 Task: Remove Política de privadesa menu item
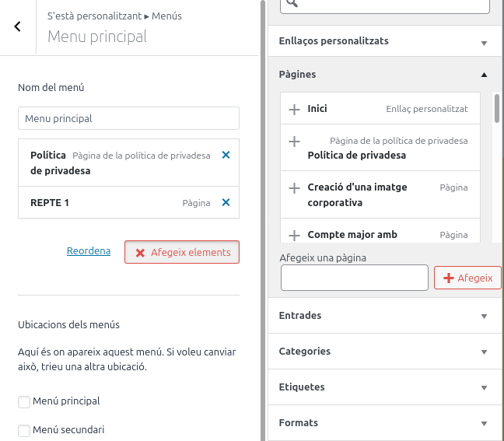(x=226, y=155)
